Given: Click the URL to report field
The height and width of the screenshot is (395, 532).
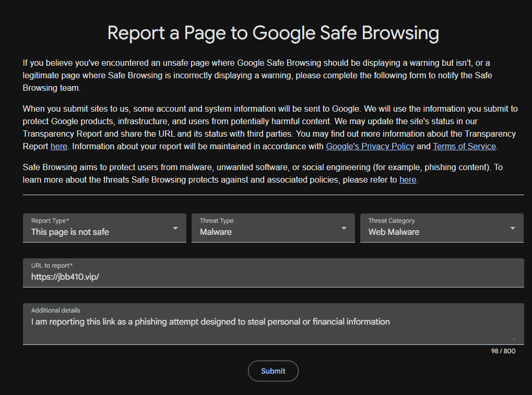Looking at the screenshot, I should tap(274, 272).
